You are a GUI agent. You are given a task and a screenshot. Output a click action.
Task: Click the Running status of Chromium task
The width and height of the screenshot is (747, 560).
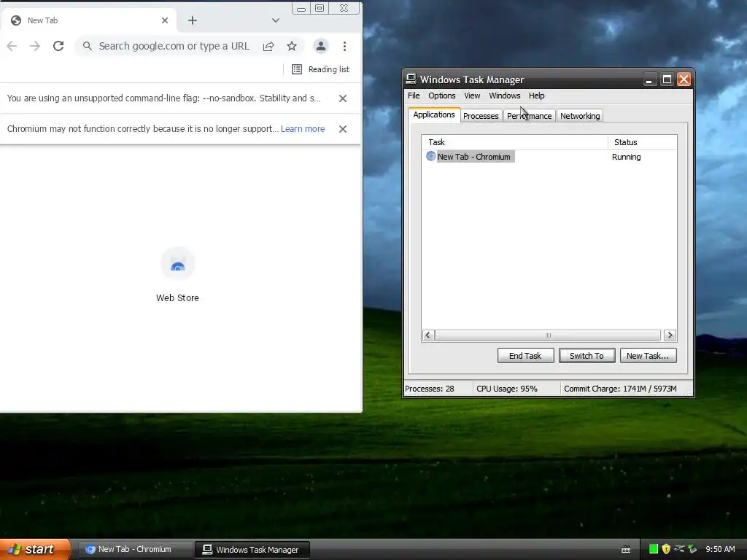click(626, 157)
